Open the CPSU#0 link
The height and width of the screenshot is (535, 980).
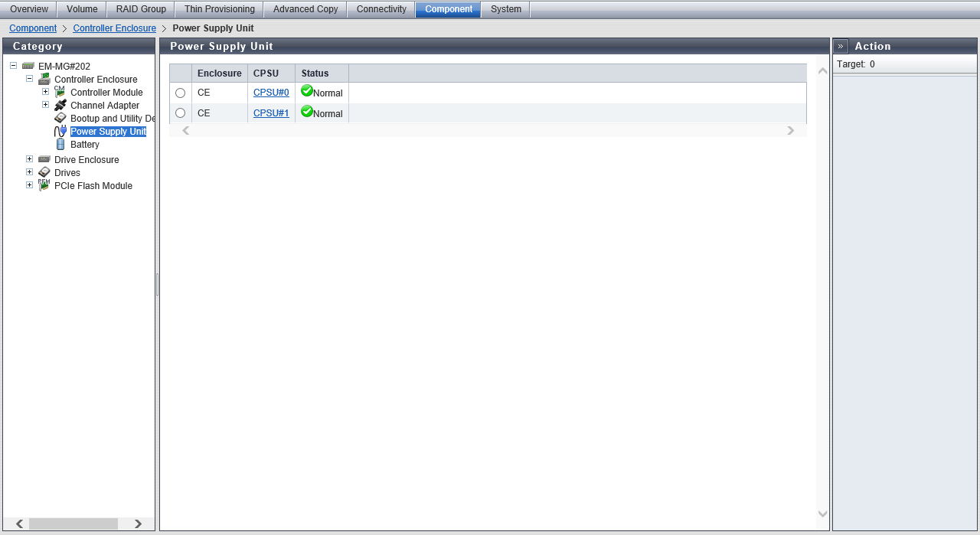[x=271, y=93]
